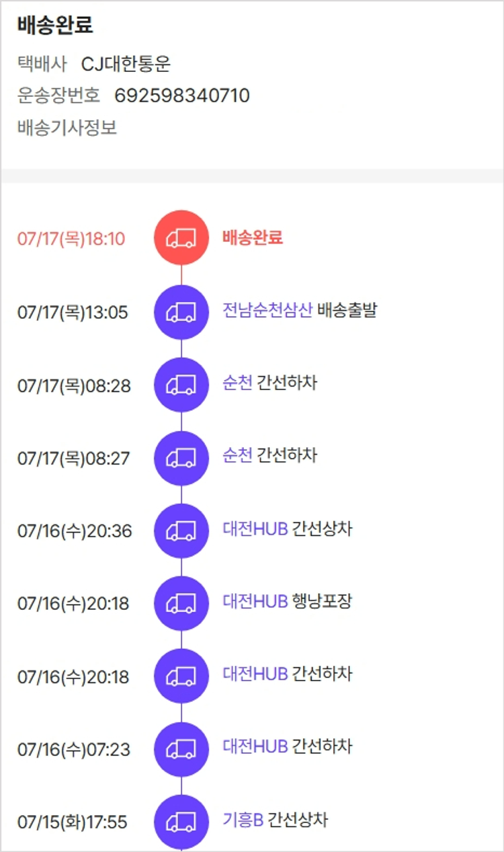Viewport: 504px width, 852px height.
Task: Click truck icon in 07/16 07:23 row
Action: [181, 749]
